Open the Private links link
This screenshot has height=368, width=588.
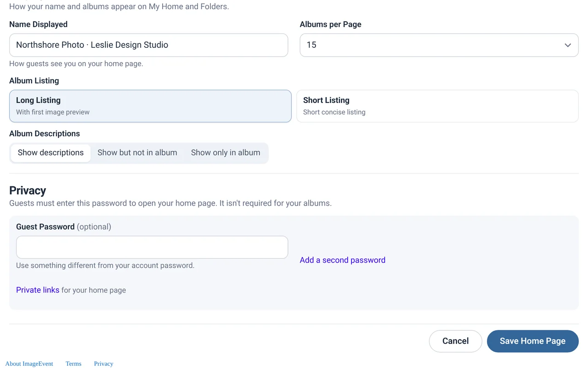(38, 290)
